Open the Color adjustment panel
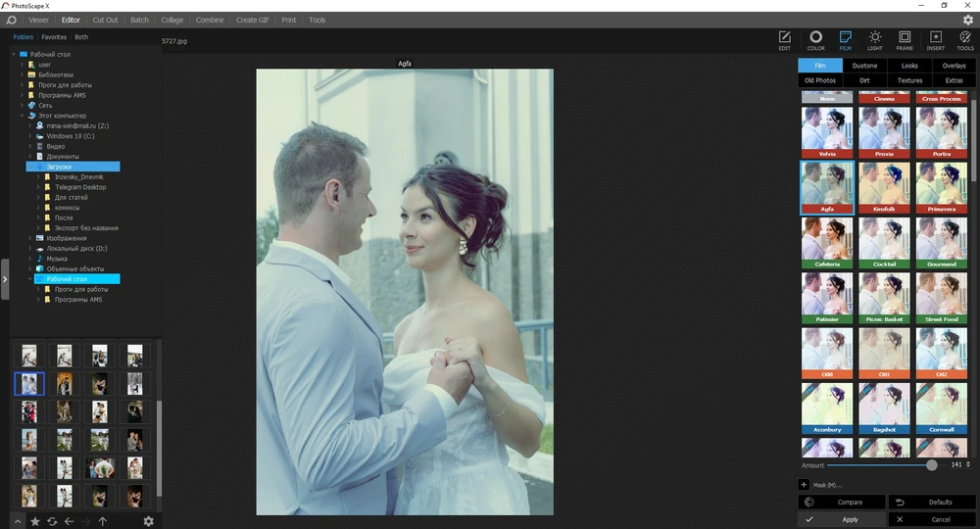The image size is (980, 529). pyautogui.click(x=815, y=39)
